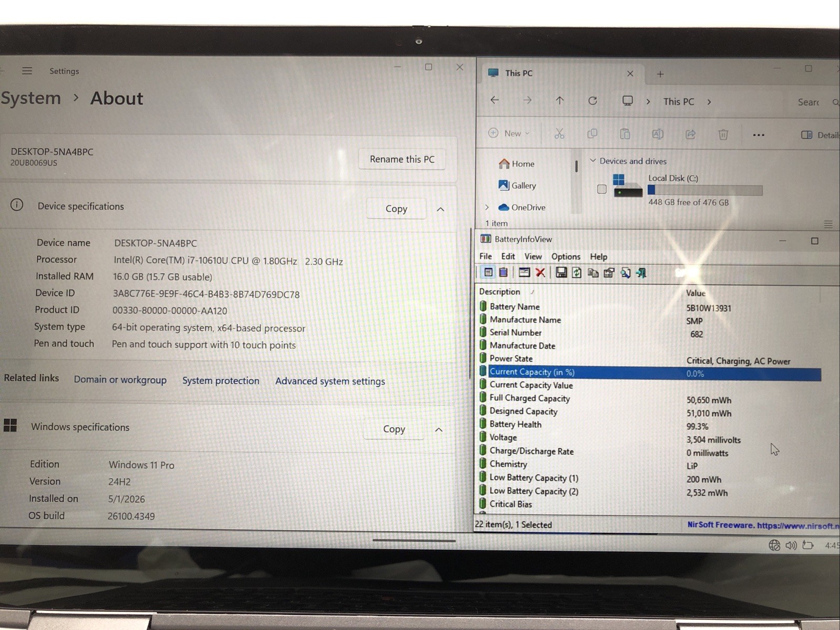Viewport: 840px width, 630px height.
Task: Open the Help menu in BatteryInfoView
Action: [598, 257]
